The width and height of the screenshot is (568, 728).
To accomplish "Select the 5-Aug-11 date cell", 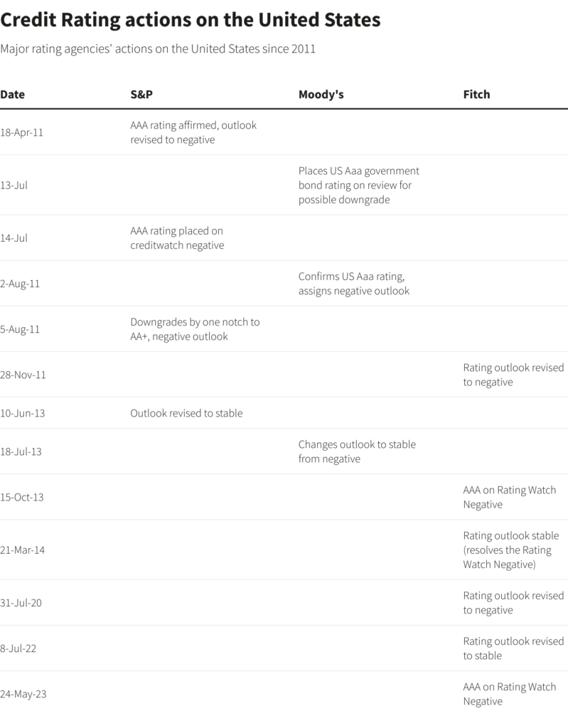I will [20, 329].
